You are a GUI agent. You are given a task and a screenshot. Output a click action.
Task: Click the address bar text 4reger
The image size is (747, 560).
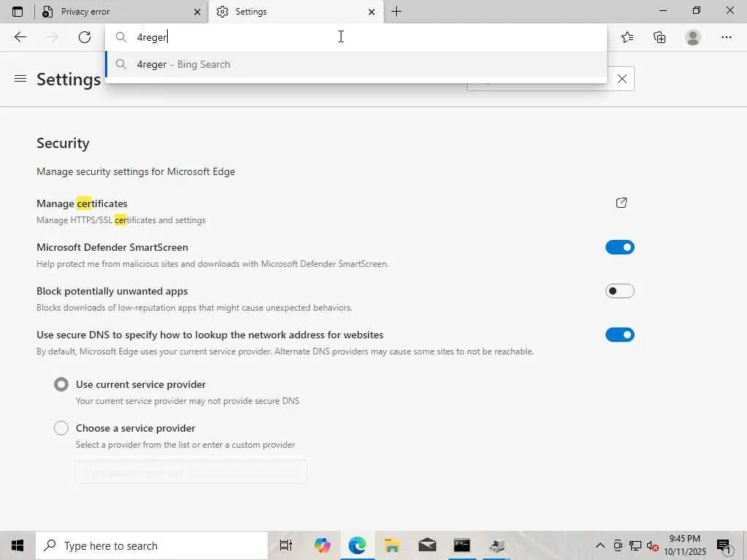tap(152, 37)
